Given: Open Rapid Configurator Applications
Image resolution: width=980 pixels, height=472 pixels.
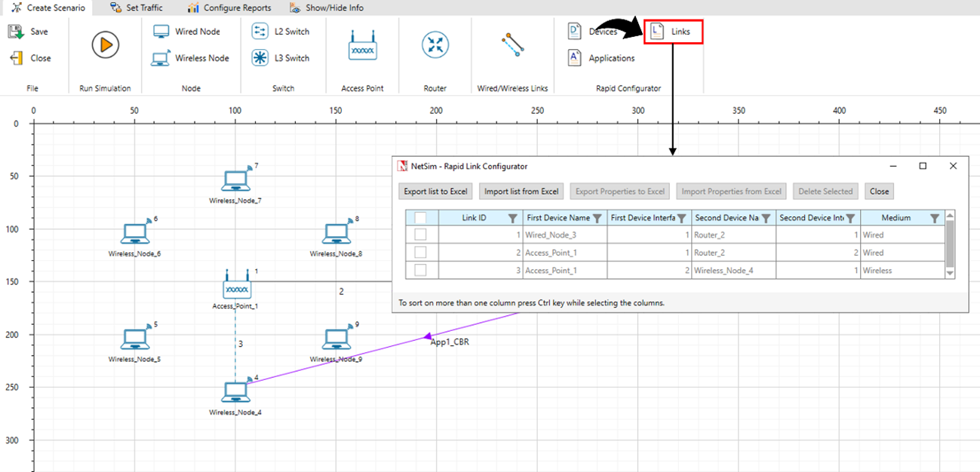Looking at the screenshot, I should pos(601,58).
